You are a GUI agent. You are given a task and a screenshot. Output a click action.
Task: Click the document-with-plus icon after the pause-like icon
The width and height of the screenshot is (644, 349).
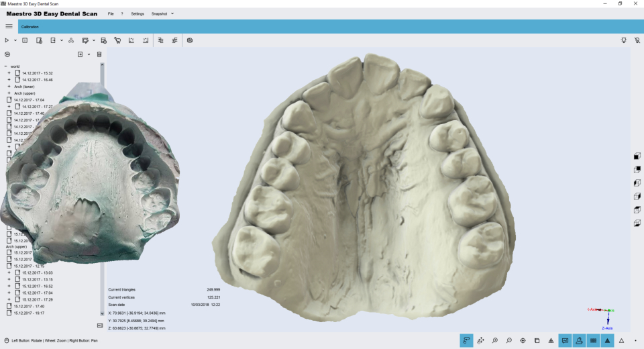39,40
